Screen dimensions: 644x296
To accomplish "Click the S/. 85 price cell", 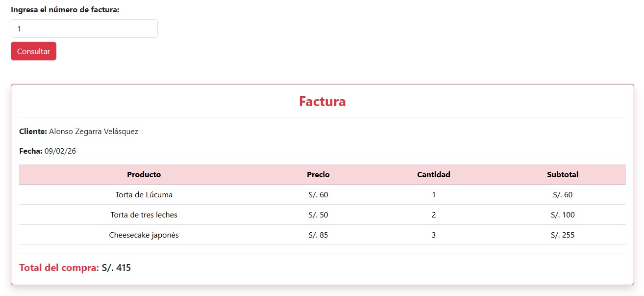I will [x=318, y=235].
